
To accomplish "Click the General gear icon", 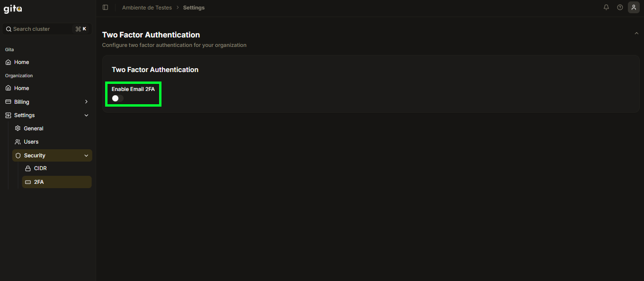I will point(18,128).
